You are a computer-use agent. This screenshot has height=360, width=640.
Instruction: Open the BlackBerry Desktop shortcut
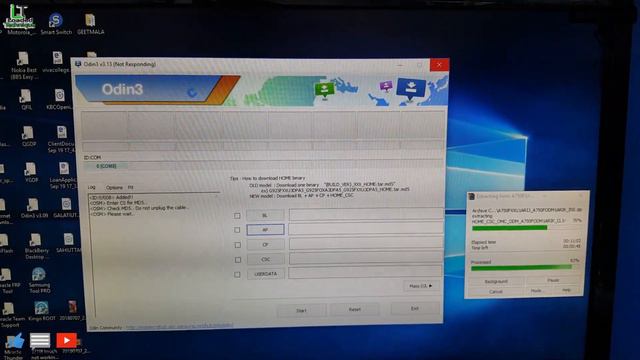36,246
